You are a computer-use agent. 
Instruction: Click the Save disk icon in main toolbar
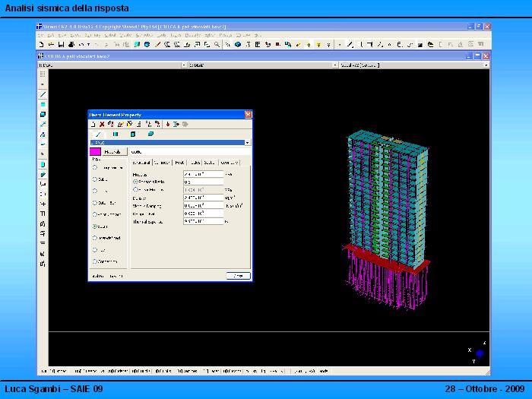click(60, 45)
